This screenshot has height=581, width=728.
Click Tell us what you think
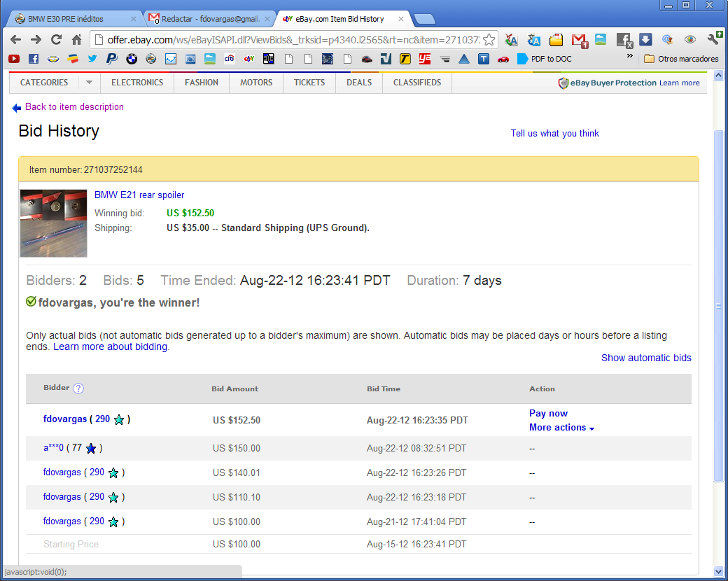pos(555,133)
